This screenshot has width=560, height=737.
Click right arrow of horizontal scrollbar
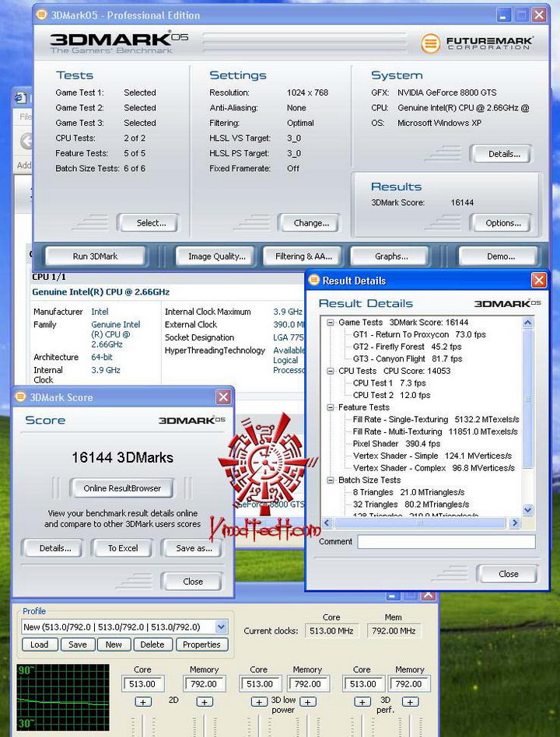(514, 522)
